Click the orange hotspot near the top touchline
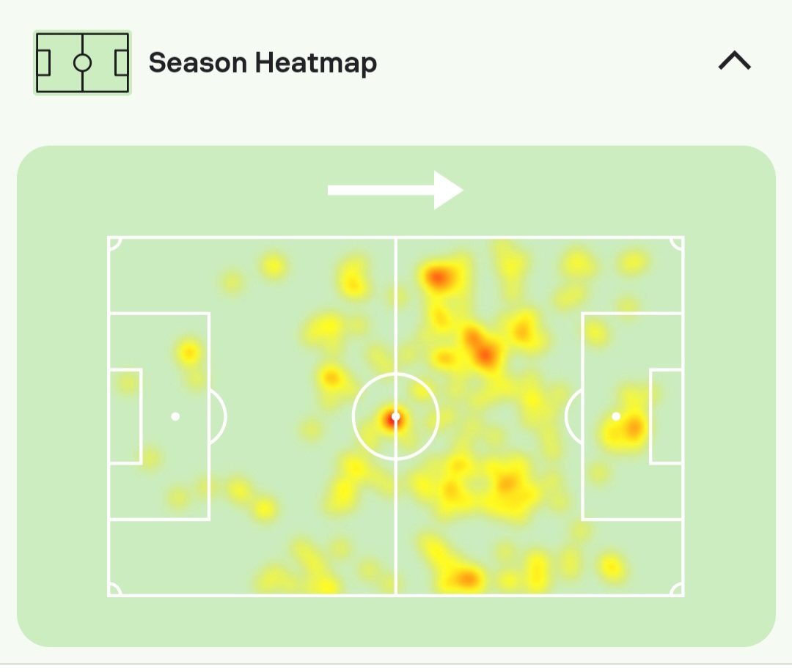792x672 pixels. coord(438,277)
